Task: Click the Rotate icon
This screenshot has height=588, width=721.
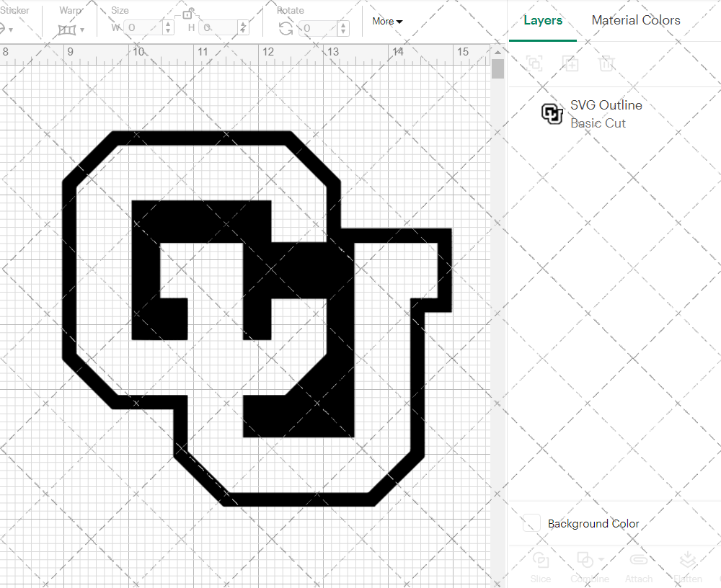Action: [286, 28]
